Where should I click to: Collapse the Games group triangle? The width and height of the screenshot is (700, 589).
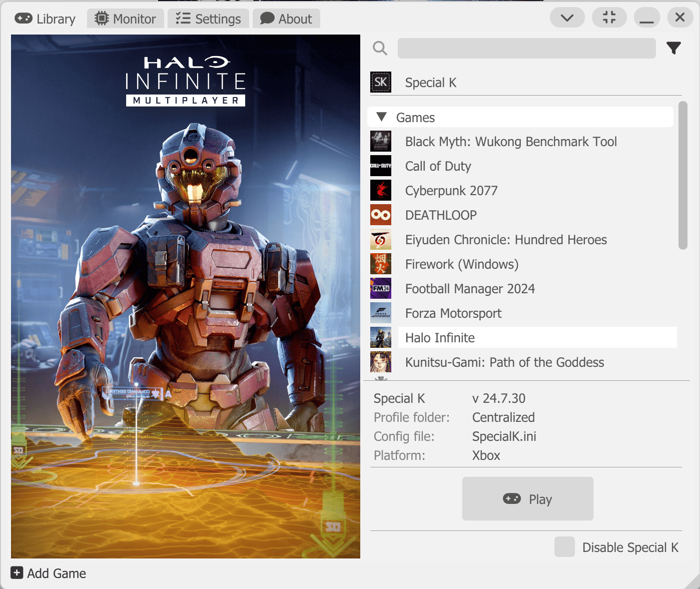click(x=382, y=117)
